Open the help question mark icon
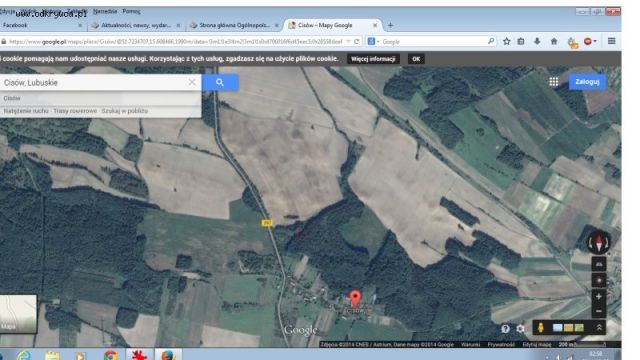Image resolution: width=640 pixels, height=360 pixels. (x=505, y=329)
